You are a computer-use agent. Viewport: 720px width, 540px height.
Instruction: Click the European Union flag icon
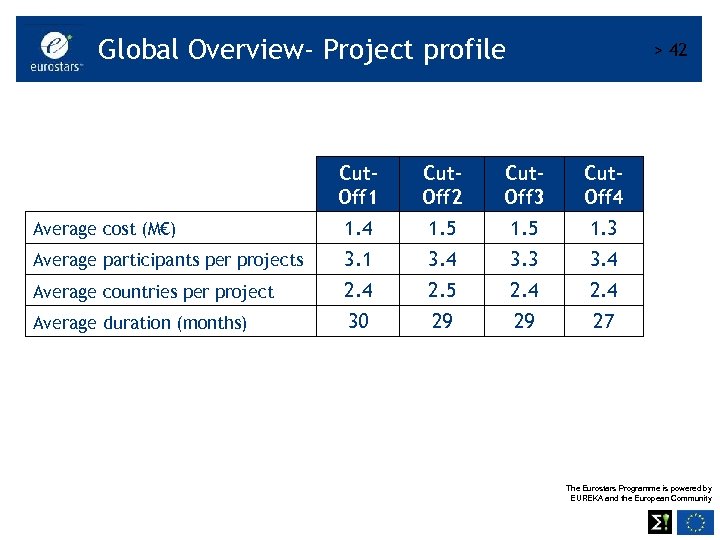point(695,522)
